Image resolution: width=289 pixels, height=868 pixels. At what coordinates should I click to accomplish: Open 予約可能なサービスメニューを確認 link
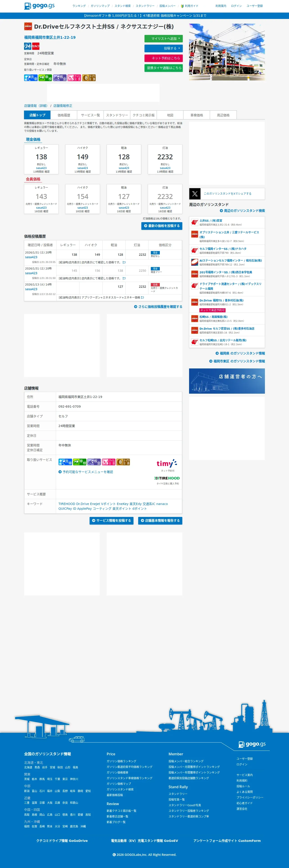click(x=86, y=472)
